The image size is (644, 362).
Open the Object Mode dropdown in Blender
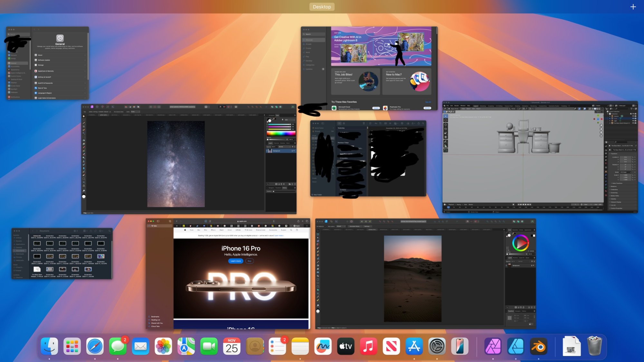tap(455, 109)
